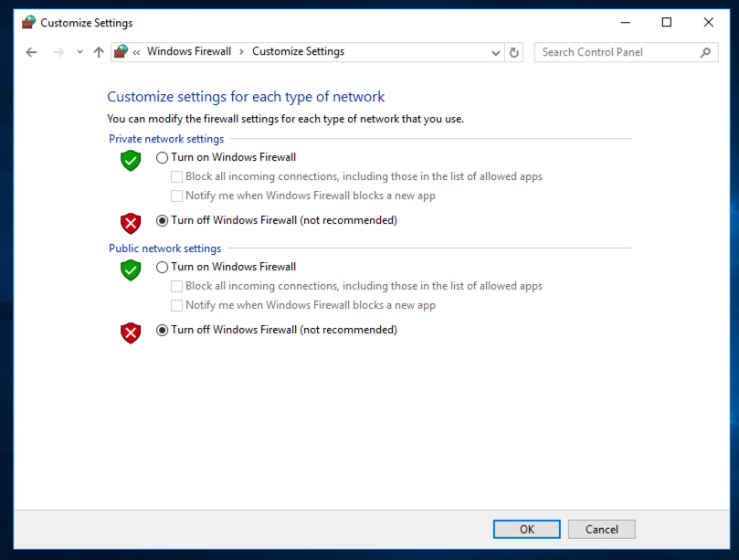Select Turn on Windows Firewall for Public network
The width and height of the screenshot is (739, 560).
pos(163,267)
